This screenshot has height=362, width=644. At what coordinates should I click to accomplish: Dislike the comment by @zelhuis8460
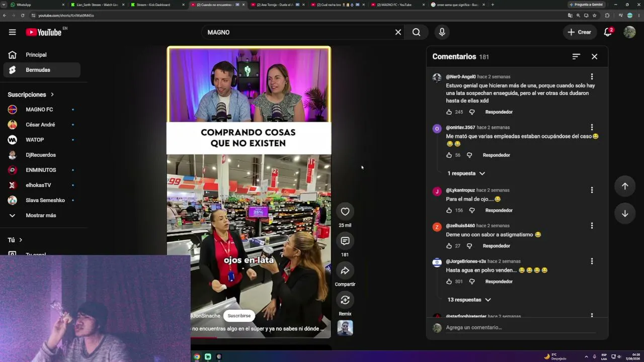click(469, 246)
